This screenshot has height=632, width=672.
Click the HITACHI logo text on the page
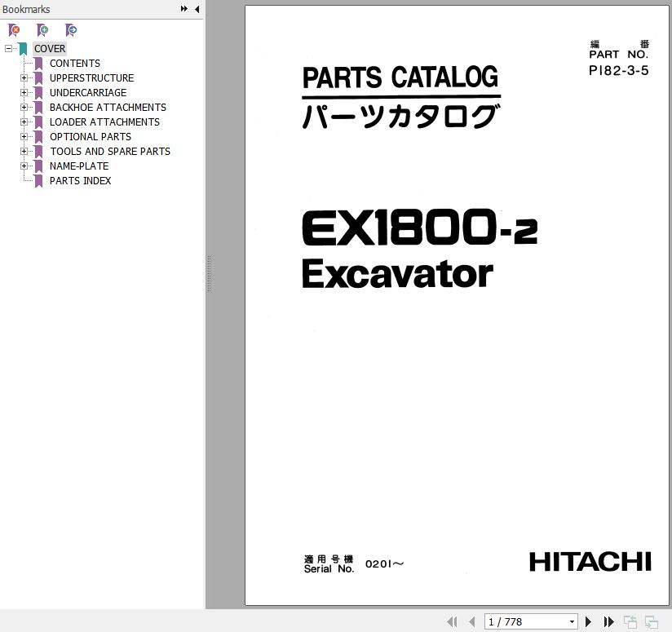(590, 562)
